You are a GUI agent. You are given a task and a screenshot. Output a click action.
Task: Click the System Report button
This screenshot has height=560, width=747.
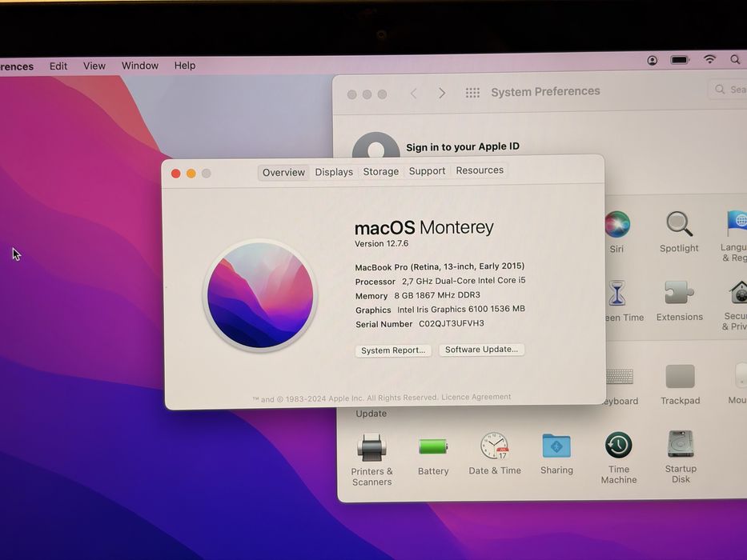393,350
